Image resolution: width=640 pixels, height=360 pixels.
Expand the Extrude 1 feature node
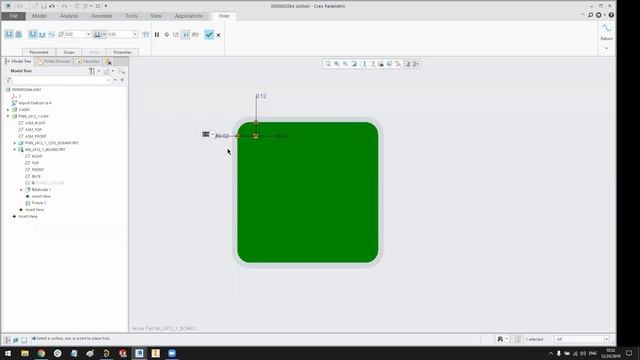pyautogui.click(x=21, y=190)
